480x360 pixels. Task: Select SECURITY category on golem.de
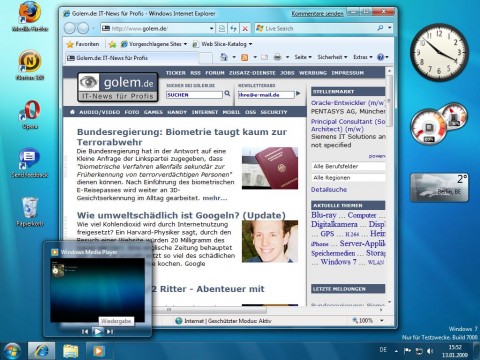[274, 112]
